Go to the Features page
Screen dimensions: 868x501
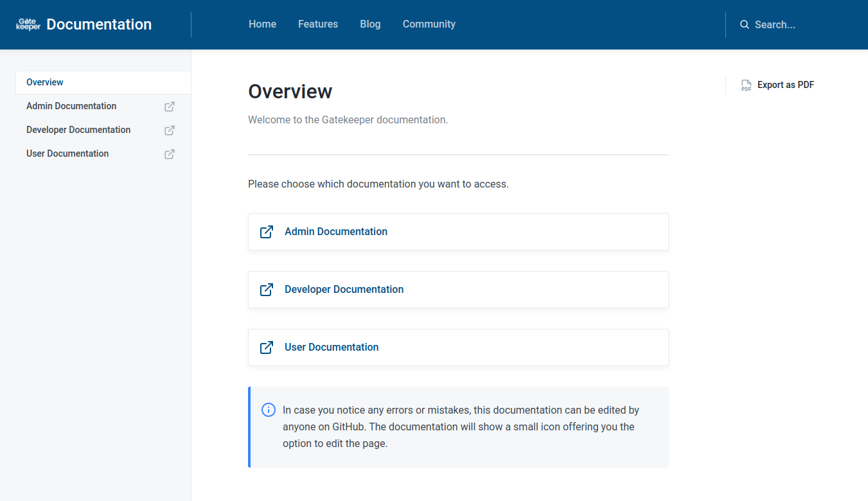318,24
